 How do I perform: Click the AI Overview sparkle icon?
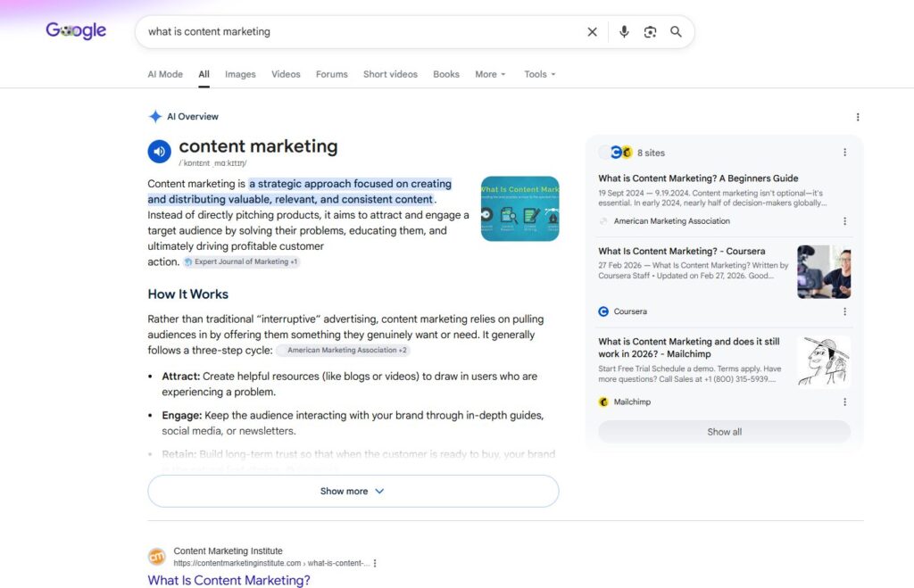pyautogui.click(x=155, y=117)
